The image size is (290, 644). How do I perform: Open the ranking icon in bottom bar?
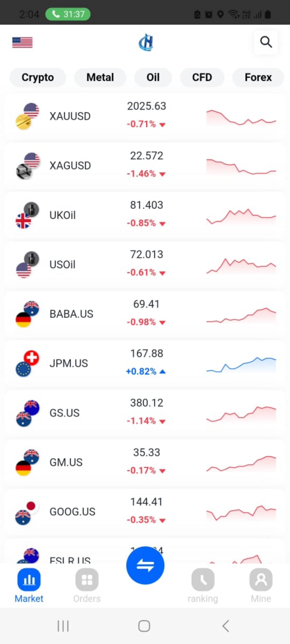[x=203, y=580]
